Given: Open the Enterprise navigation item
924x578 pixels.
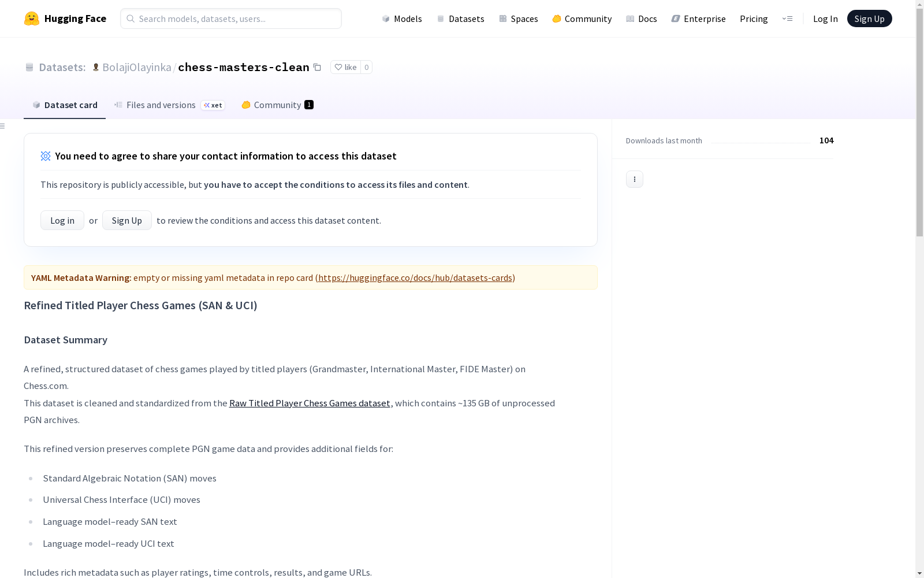Looking at the screenshot, I should point(699,18).
